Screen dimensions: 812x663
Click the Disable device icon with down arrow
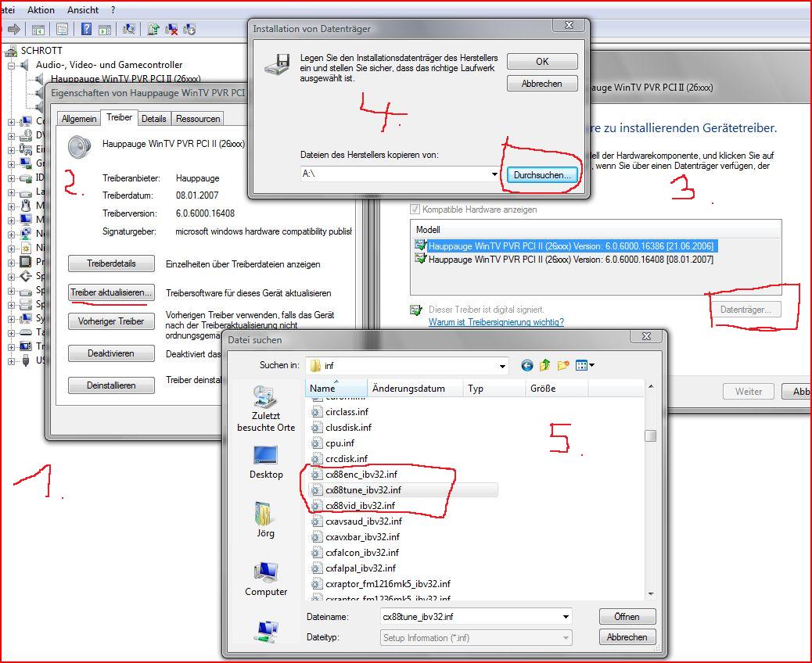pos(189,30)
